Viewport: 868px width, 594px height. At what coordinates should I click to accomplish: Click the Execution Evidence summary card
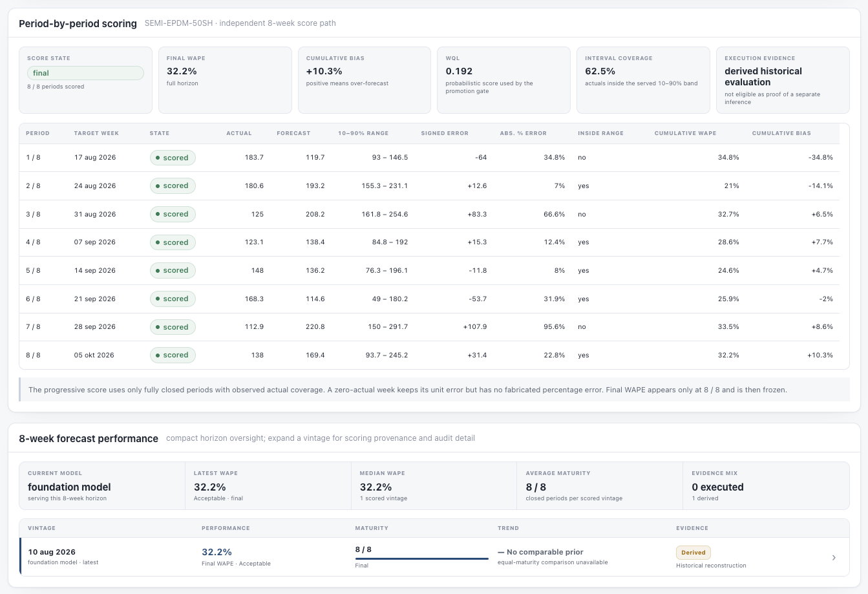point(783,80)
